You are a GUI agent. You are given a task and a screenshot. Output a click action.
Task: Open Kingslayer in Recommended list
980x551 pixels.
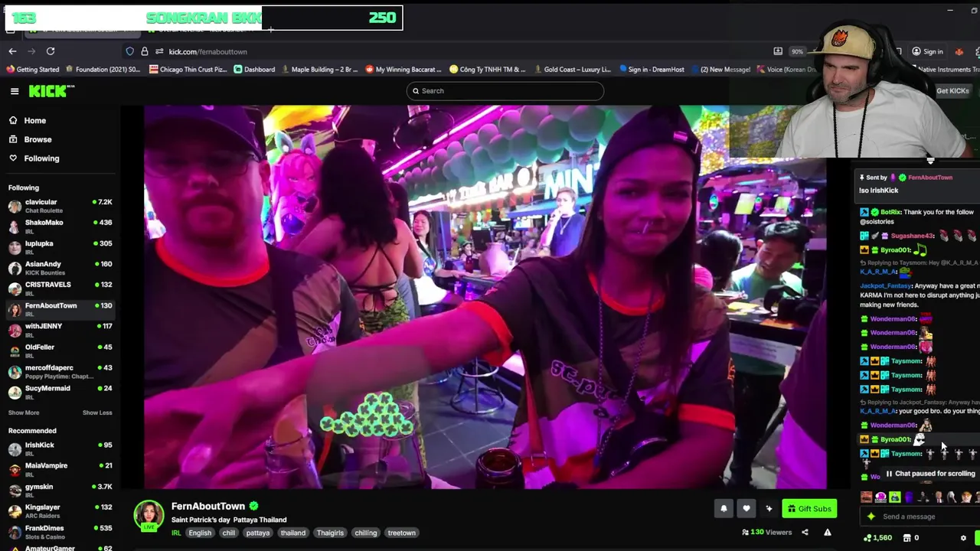[x=60, y=510]
